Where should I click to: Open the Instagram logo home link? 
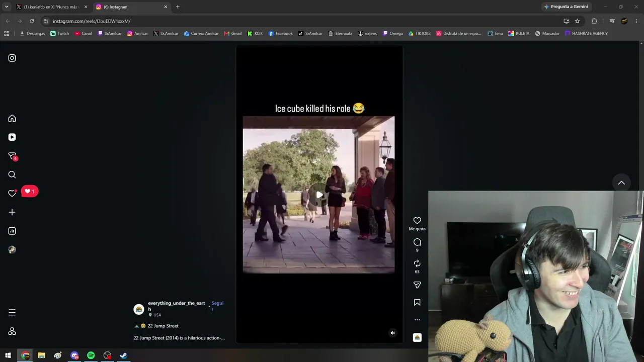pyautogui.click(x=12, y=58)
